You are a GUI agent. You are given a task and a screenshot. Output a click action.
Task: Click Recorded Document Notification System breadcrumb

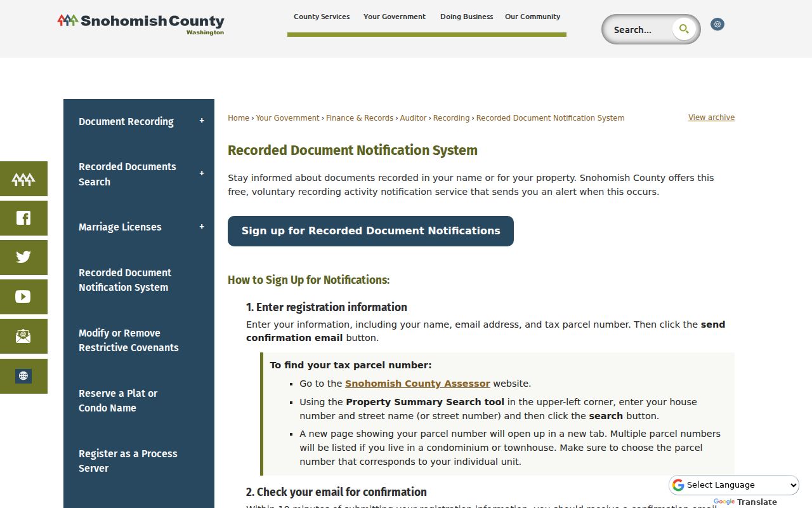(x=550, y=118)
